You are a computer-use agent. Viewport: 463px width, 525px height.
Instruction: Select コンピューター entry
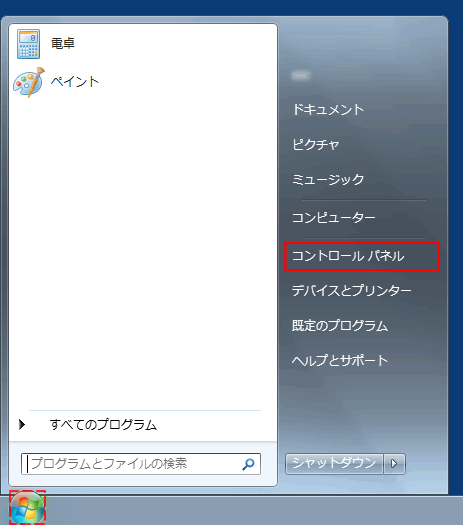334,218
